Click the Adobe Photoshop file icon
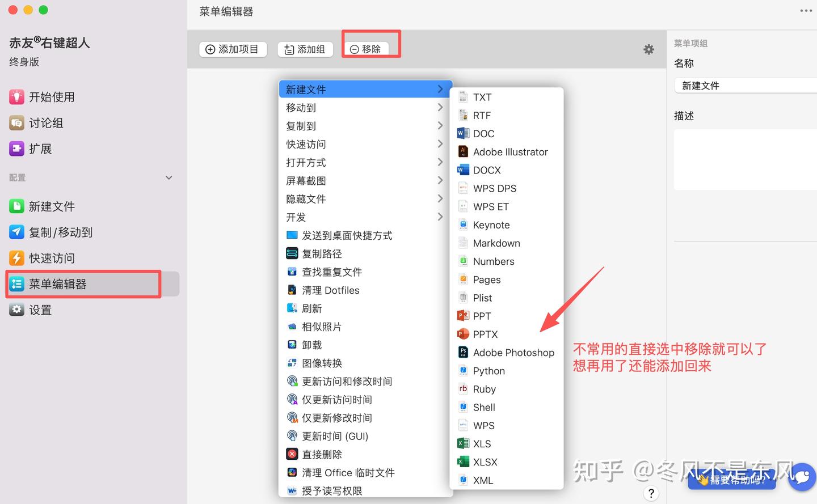The image size is (817, 504). click(463, 353)
